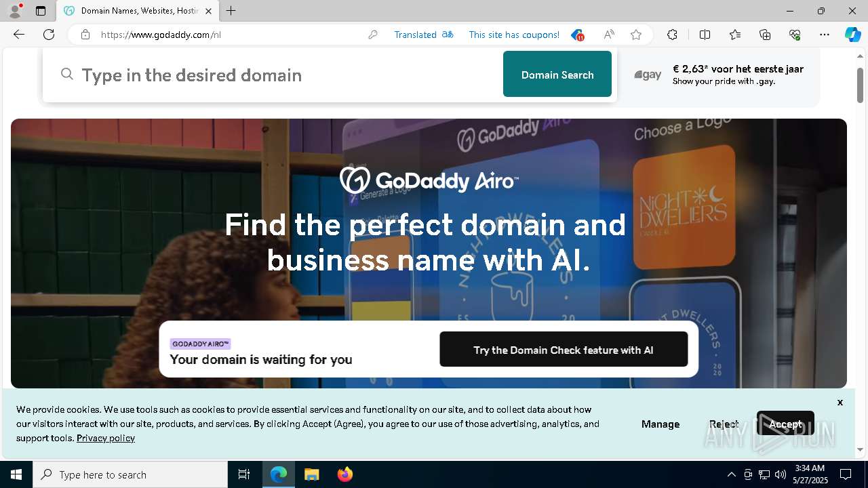Activate Read aloud icon
The height and width of the screenshot is (488, 868).
coord(609,35)
